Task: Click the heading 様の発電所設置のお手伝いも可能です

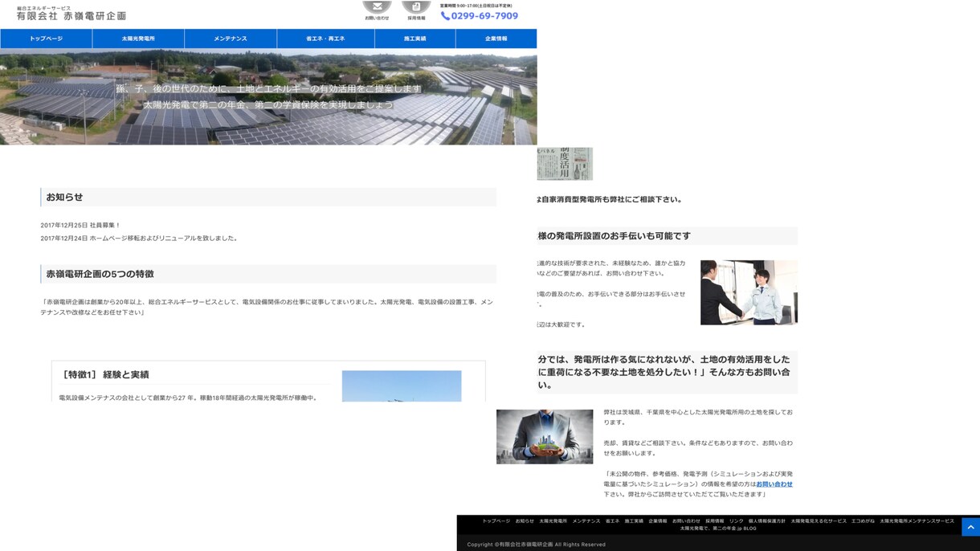Action: click(668, 236)
